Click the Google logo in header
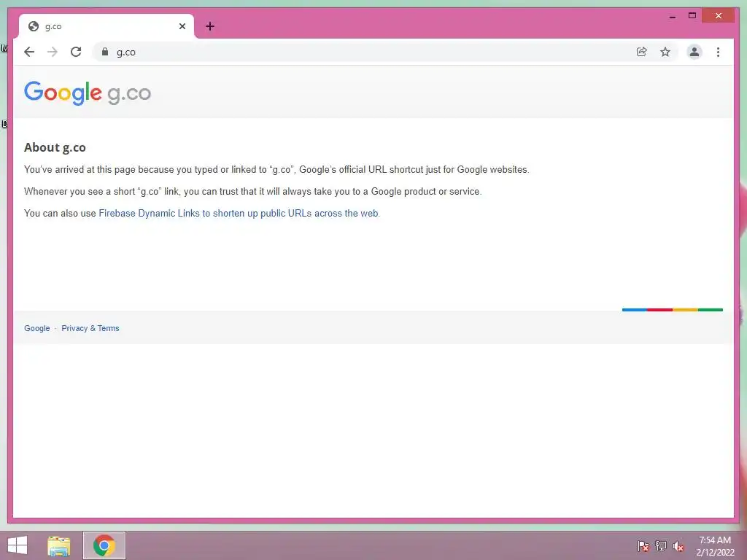The image size is (747, 560). point(63,93)
